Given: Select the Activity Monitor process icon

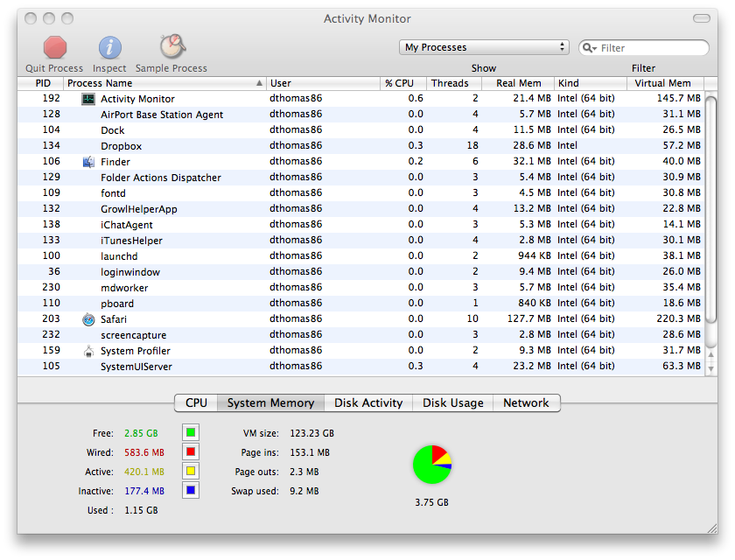Looking at the screenshot, I should 88,99.
